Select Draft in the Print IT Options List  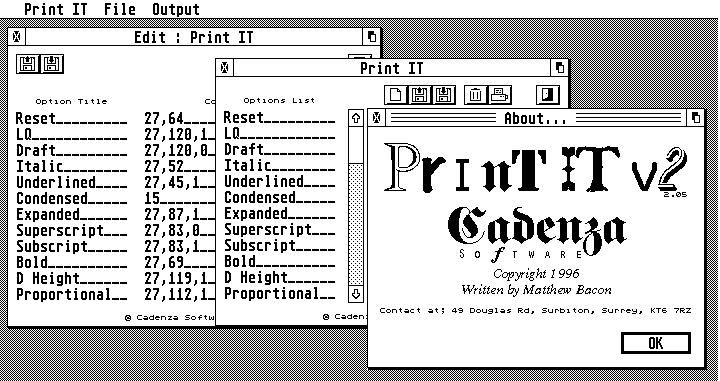coord(279,150)
